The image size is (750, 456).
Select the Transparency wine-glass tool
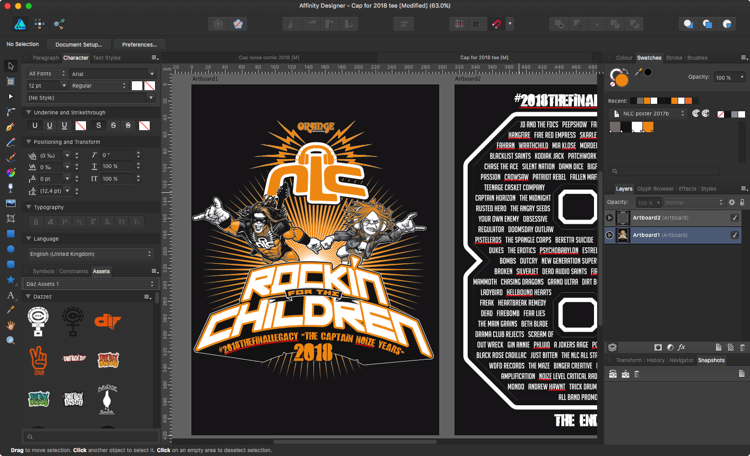[11, 188]
